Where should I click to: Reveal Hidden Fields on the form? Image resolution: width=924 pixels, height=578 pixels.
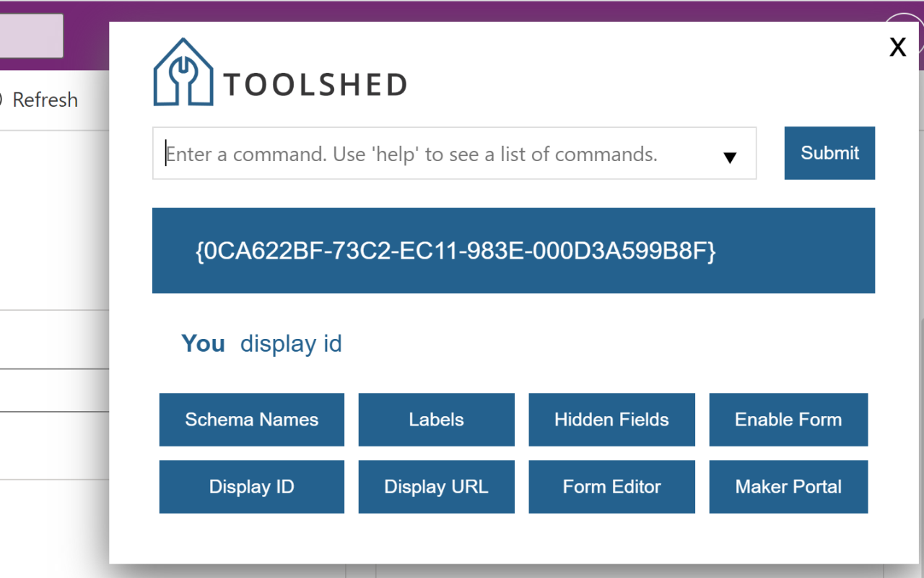click(x=611, y=419)
